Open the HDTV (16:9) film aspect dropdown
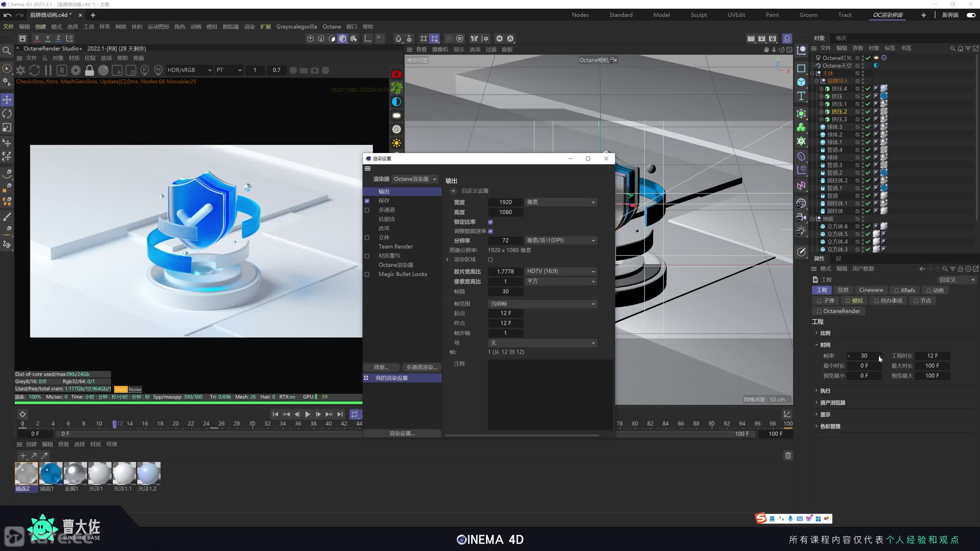This screenshot has width=980, height=551. [x=560, y=271]
